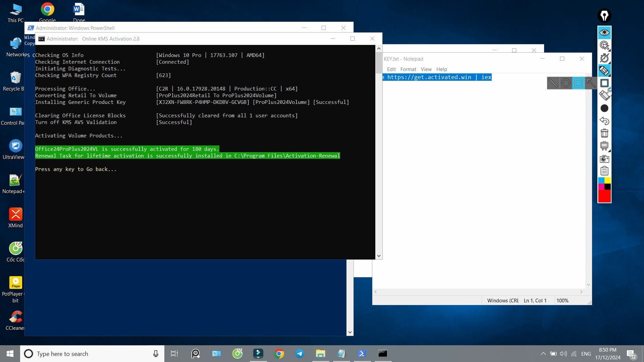
Task: Switch to the command prompt taskbar icon
Action: tap(383, 354)
